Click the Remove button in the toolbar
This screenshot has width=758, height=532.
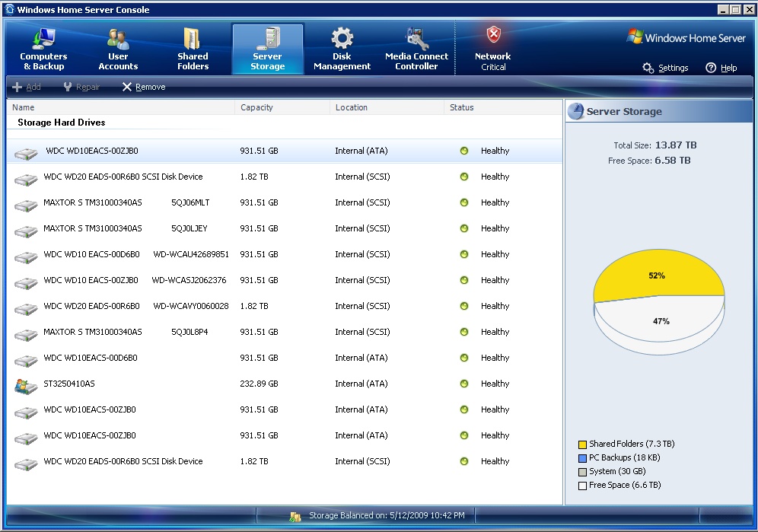tap(144, 87)
